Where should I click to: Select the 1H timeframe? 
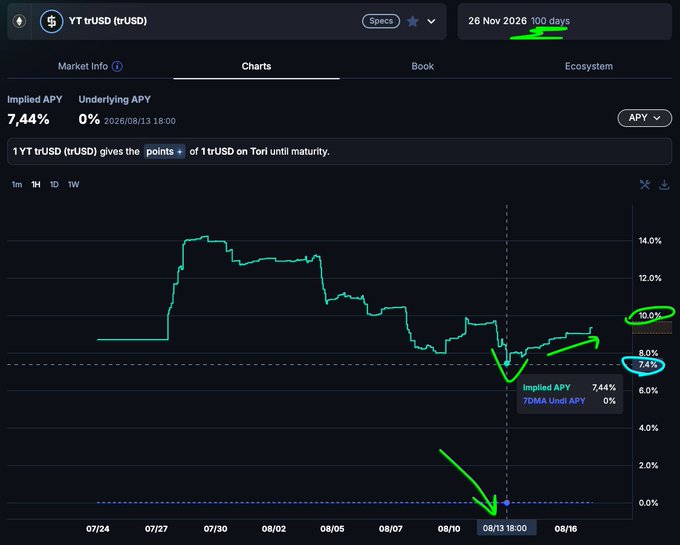(36, 184)
